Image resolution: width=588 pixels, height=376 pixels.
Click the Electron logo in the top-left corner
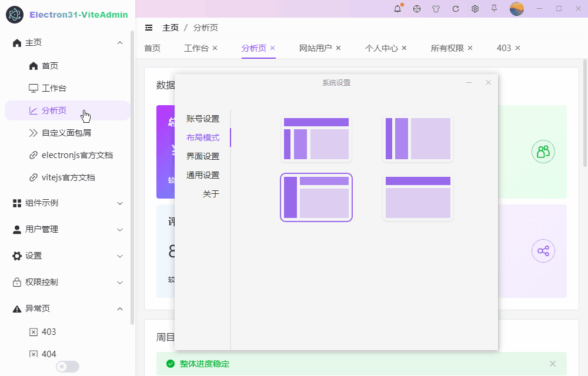(x=14, y=13)
